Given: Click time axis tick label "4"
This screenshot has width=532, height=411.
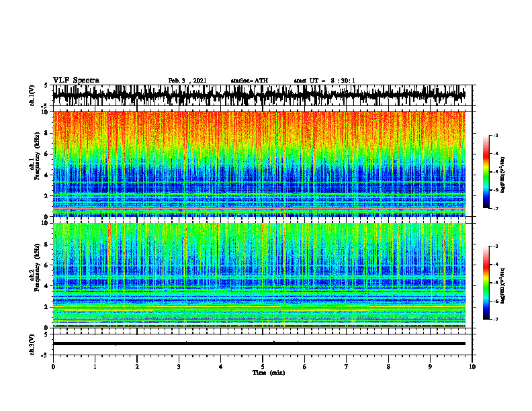Looking at the screenshot, I should click(221, 367).
